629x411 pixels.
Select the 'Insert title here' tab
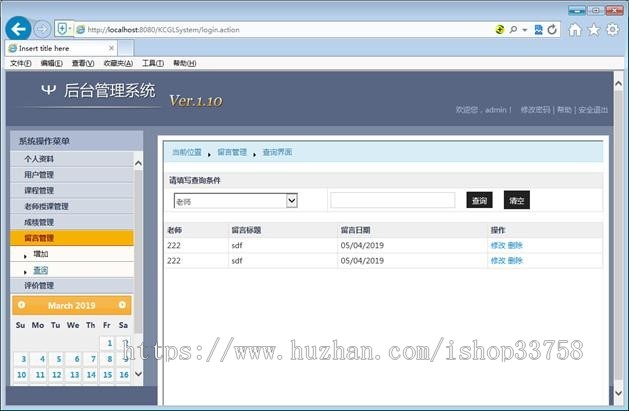(61, 48)
